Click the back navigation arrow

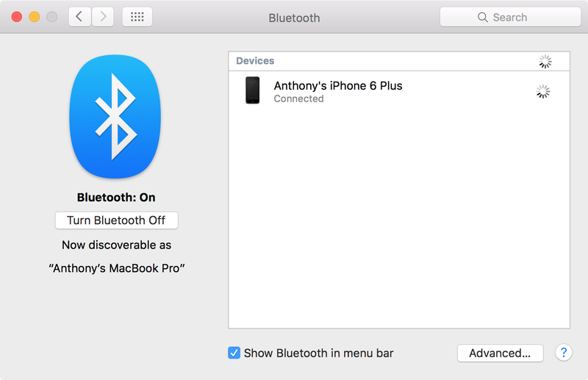[x=79, y=17]
